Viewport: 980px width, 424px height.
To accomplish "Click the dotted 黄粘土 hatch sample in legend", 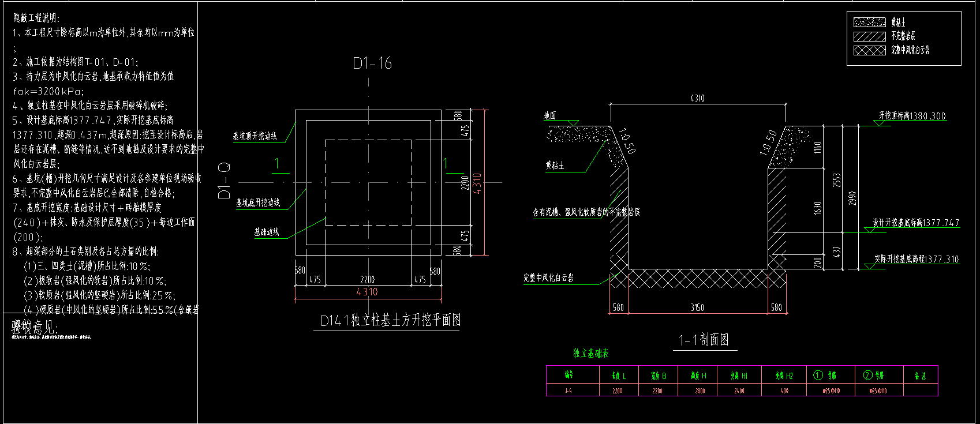I will point(869,22).
